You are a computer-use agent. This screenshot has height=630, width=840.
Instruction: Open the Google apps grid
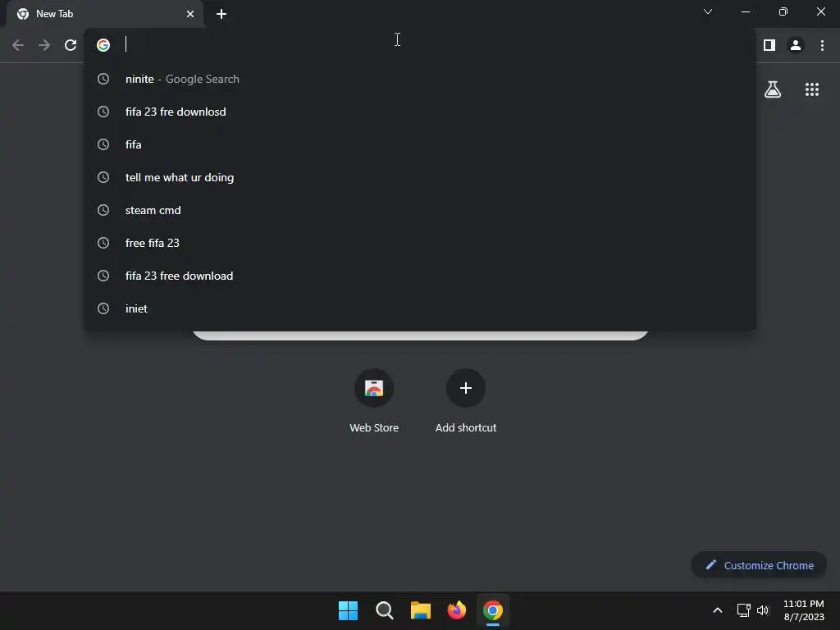(x=812, y=89)
